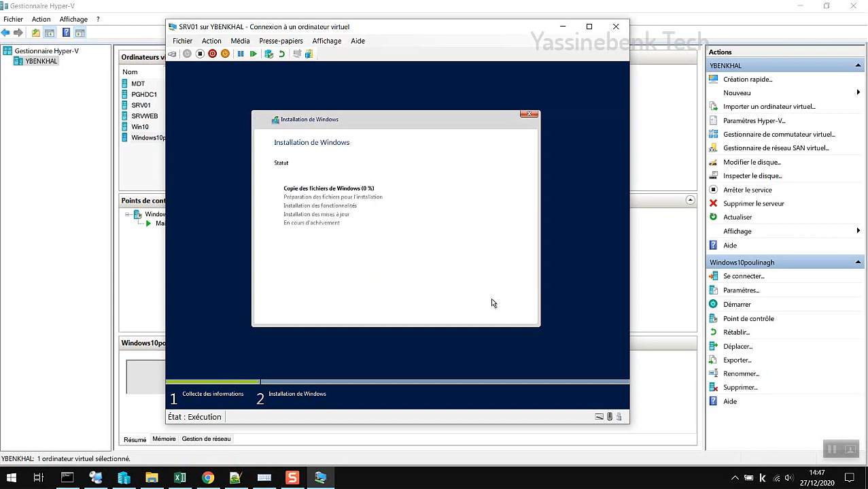Image resolution: width=868 pixels, height=489 pixels.
Task: Open the Presse-papiers menu
Action: [x=281, y=41]
